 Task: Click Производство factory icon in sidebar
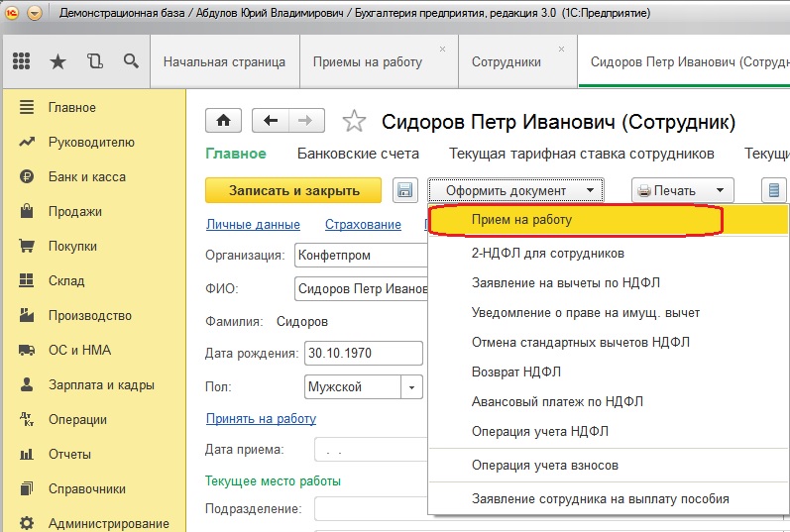tap(27, 315)
